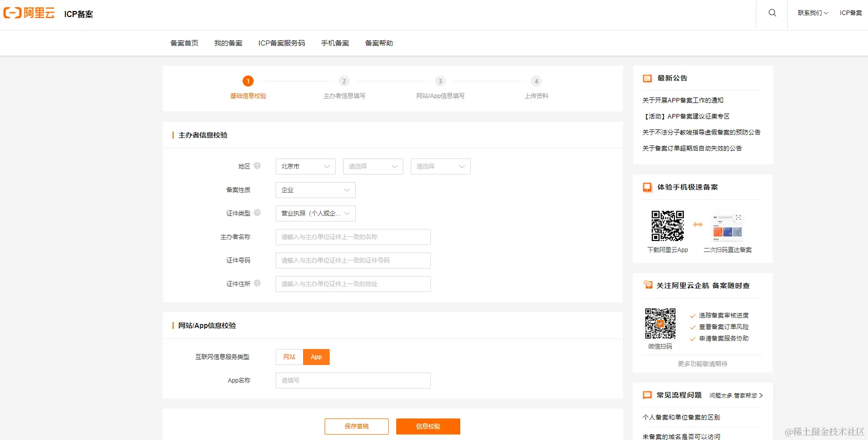
Task: Select the App service type option
Action: 316,356
